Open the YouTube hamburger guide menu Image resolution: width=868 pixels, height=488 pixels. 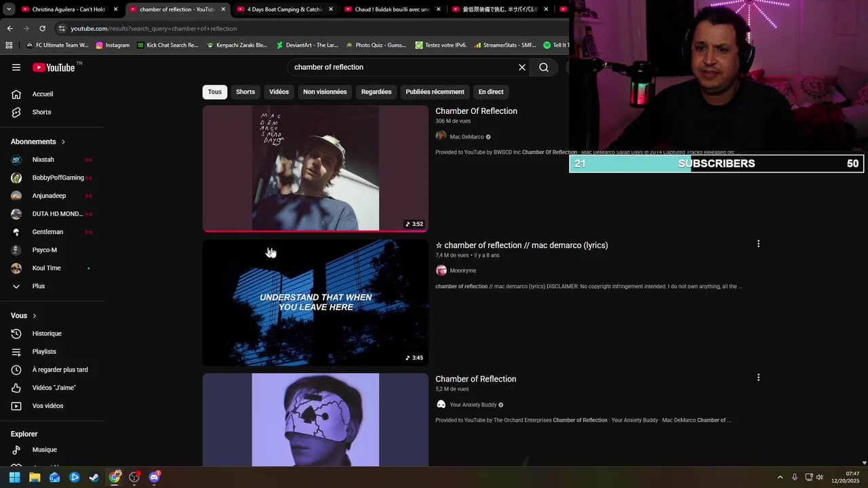click(x=16, y=67)
